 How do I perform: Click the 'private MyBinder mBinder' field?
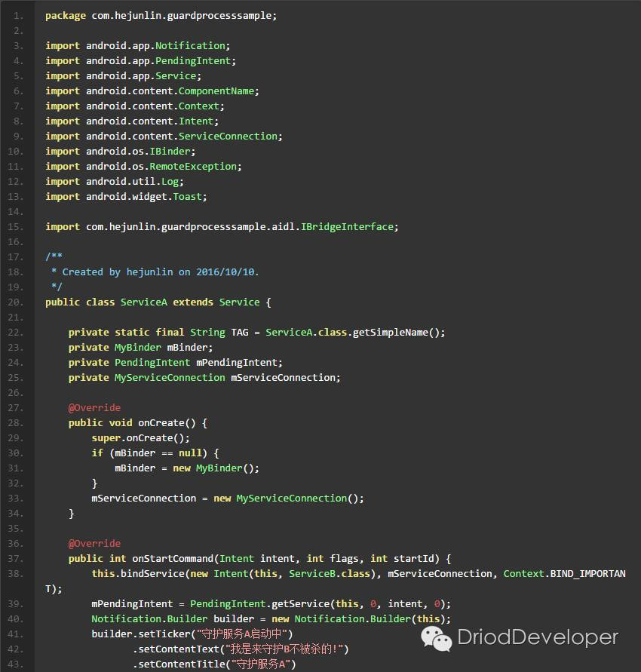tap(140, 348)
